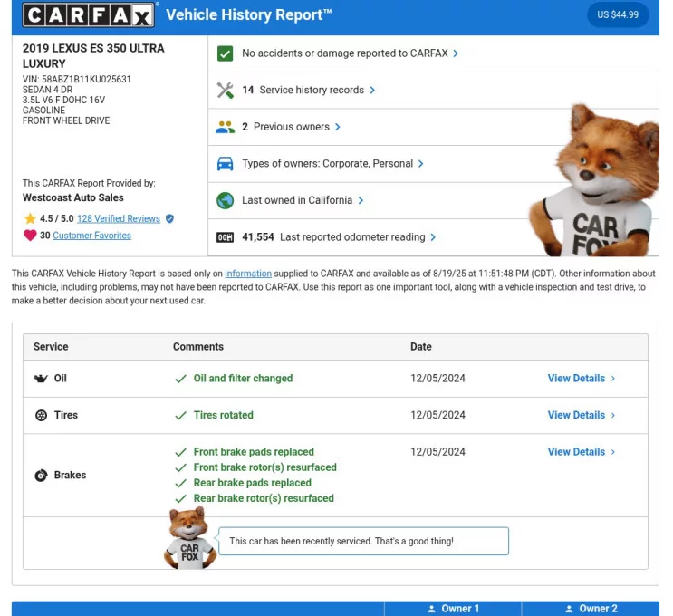Click the blue car owner-types icon
The image size is (673, 616).
pos(226,164)
